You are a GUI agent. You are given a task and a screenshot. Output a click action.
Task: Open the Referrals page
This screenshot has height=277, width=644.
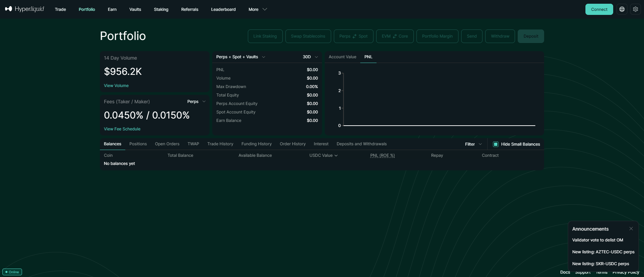[190, 9]
